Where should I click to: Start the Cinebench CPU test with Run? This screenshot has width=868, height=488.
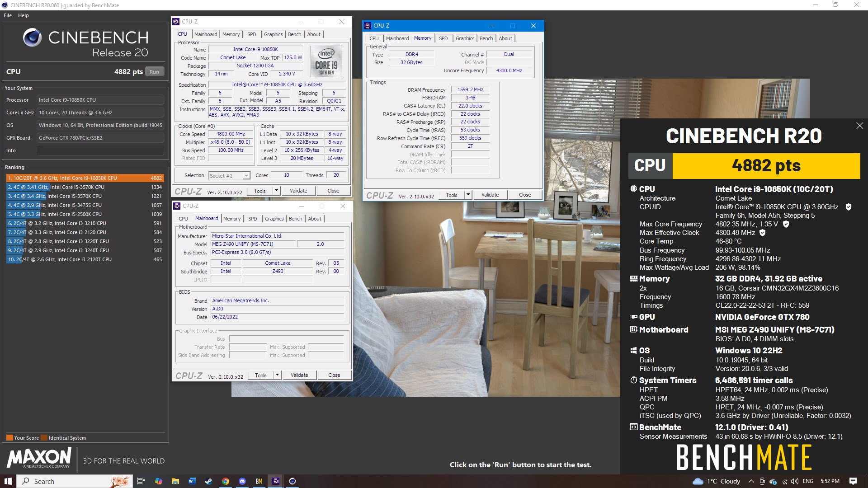(155, 72)
